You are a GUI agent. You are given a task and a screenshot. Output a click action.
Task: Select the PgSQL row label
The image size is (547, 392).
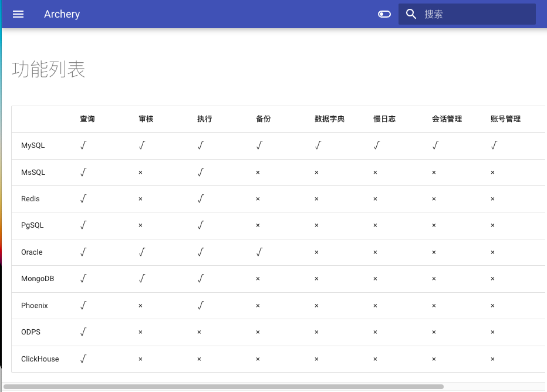32,225
